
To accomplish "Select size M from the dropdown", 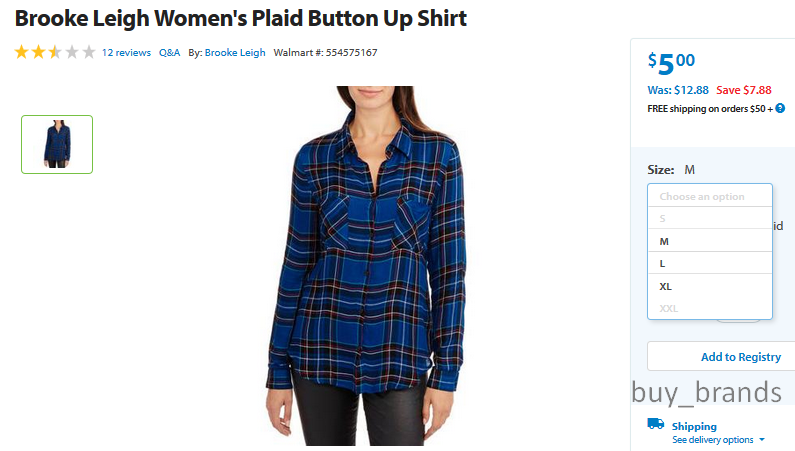I will point(710,241).
